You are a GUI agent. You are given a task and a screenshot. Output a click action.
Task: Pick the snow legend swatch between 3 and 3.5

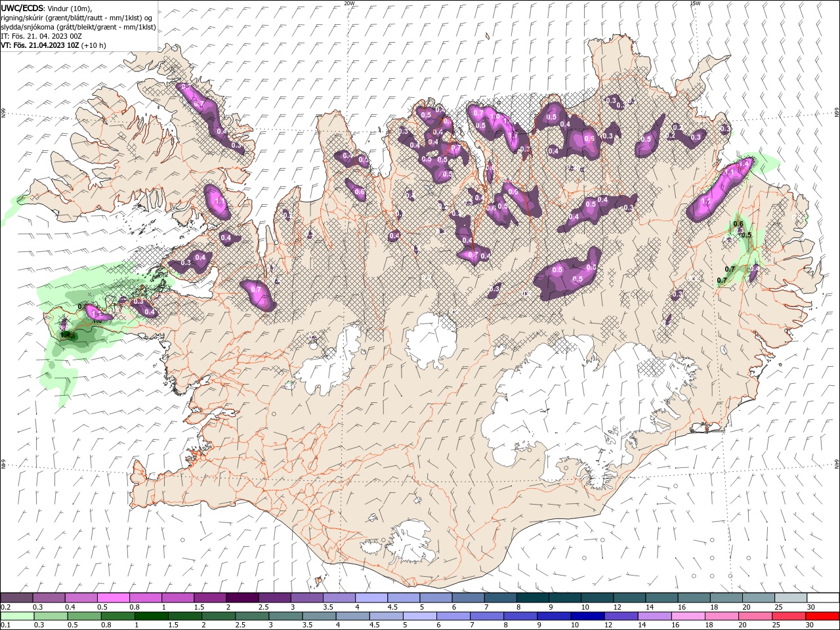click(x=306, y=598)
